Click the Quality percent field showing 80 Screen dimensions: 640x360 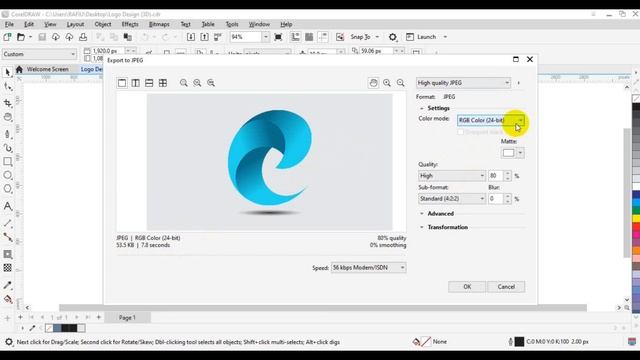pos(496,176)
